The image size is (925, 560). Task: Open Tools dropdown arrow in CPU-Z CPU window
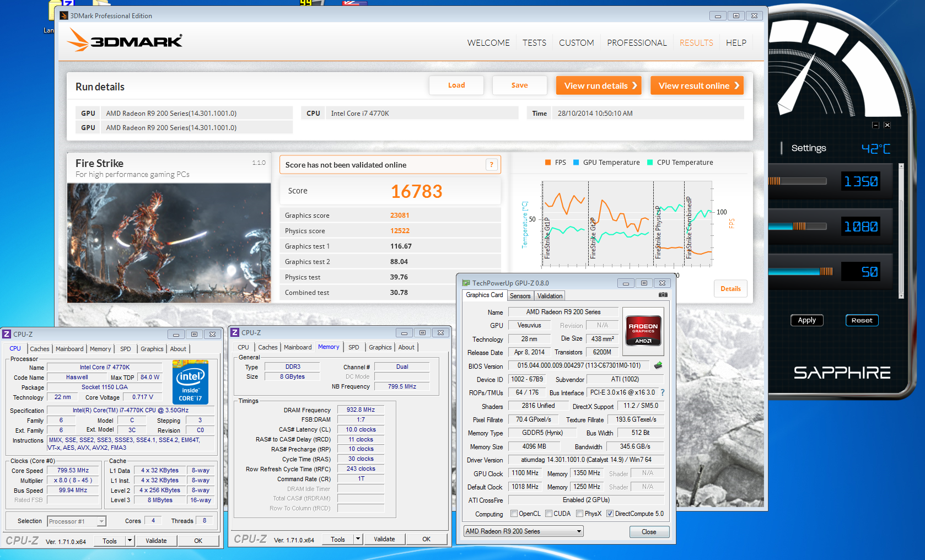[x=130, y=541]
